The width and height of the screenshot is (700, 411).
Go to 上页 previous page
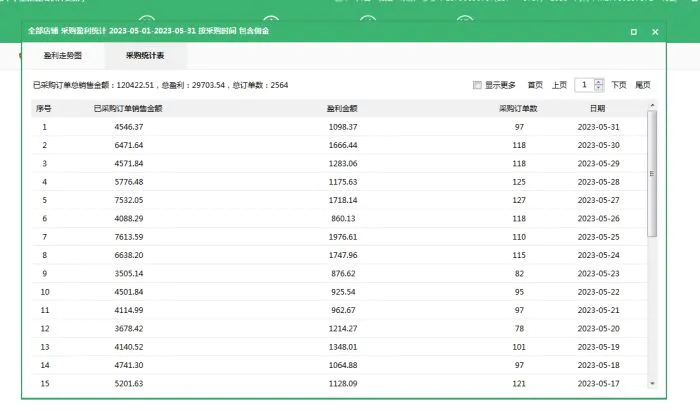click(x=560, y=85)
